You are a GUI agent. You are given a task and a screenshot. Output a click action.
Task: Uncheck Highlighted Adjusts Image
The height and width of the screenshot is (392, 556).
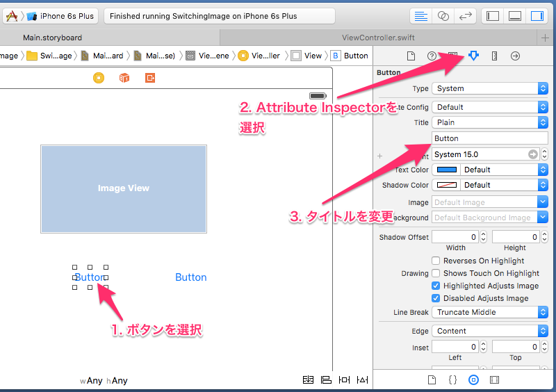[436, 286]
